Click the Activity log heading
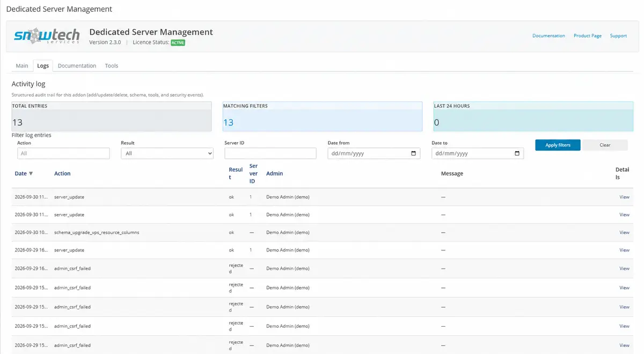 (x=28, y=84)
